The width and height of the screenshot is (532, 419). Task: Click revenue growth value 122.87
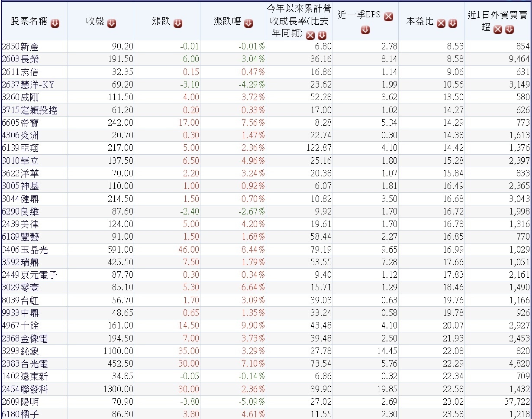pyautogui.click(x=319, y=148)
